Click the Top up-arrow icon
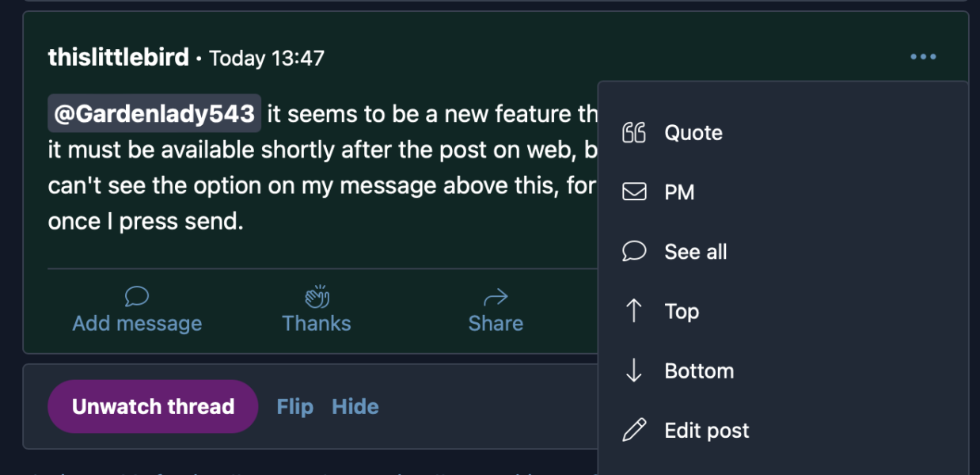Viewport: 980px width, 475px height. 634,311
